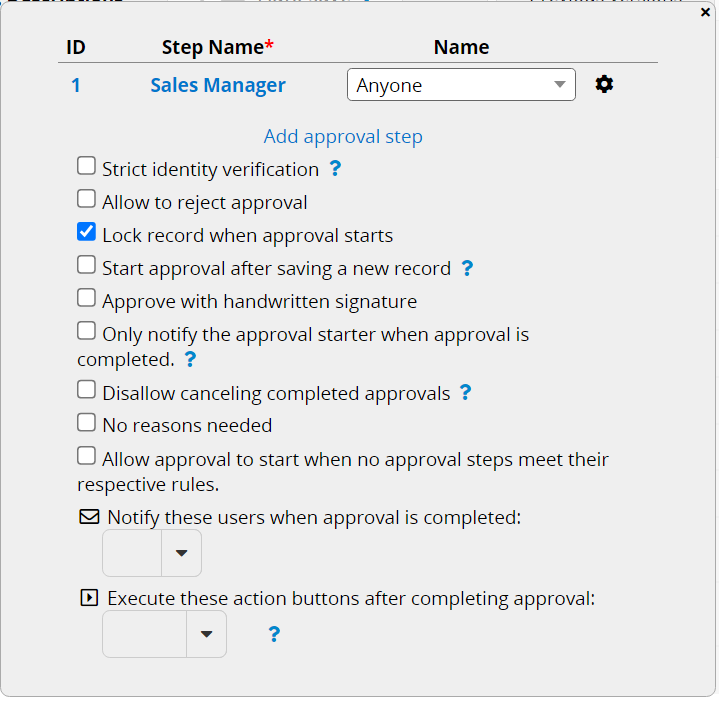The width and height of the screenshot is (719, 701).
Task: Enable Approve with handwritten signature
Action: pyautogui.click(x=86, y=298)
